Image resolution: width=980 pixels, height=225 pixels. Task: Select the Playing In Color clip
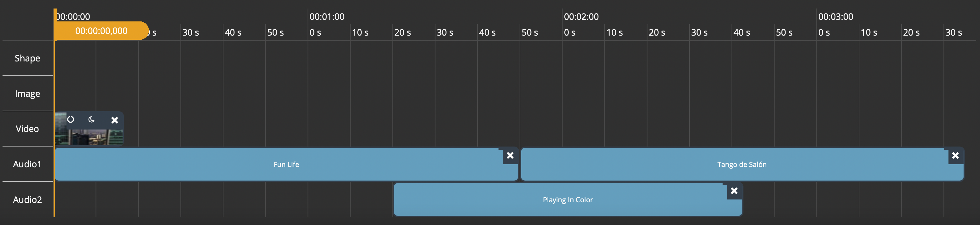point(567,200)
